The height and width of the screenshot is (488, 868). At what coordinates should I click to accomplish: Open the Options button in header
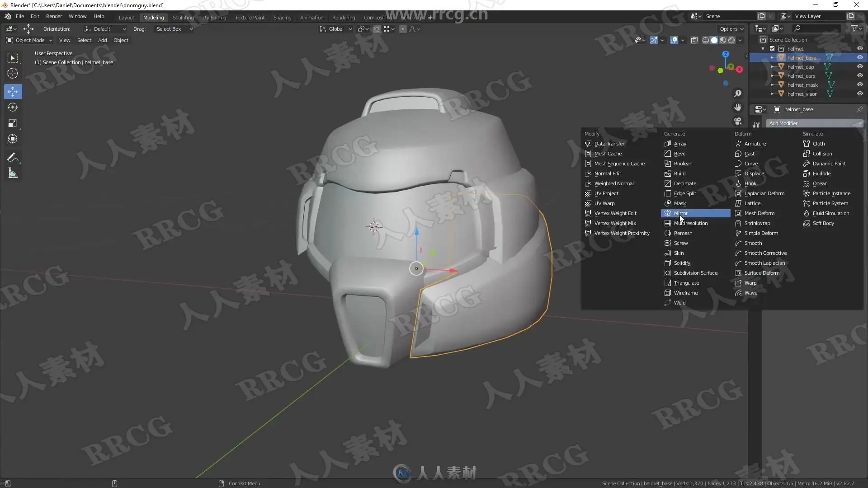click(x=731, y=29)
